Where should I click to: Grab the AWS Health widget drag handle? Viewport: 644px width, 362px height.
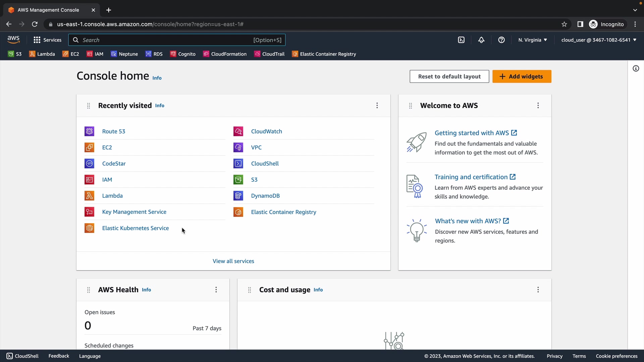tap(89, 290)
